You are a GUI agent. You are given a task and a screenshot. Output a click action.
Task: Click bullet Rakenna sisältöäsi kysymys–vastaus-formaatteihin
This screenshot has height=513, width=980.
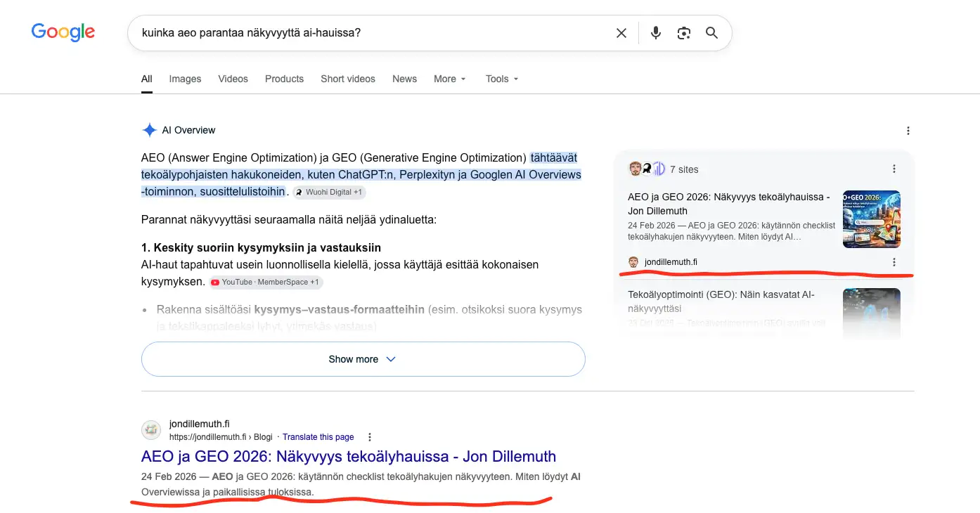click(x=369, y=318)
